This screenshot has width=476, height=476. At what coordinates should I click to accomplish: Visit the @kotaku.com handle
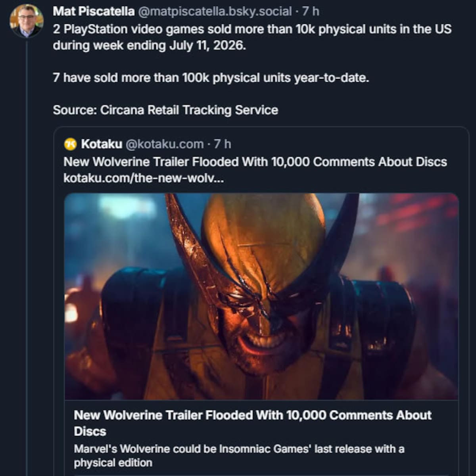tap(165, 144)
